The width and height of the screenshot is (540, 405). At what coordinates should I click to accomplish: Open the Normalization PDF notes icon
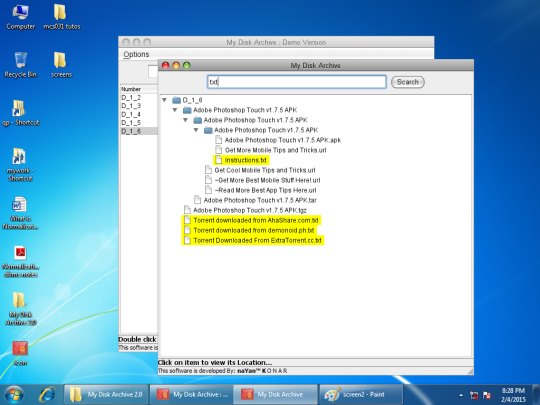[x=20, y=261]
